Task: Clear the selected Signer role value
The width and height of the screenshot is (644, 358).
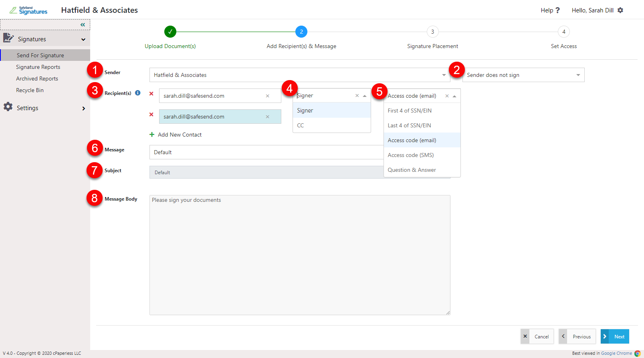Action: [357, 96]
